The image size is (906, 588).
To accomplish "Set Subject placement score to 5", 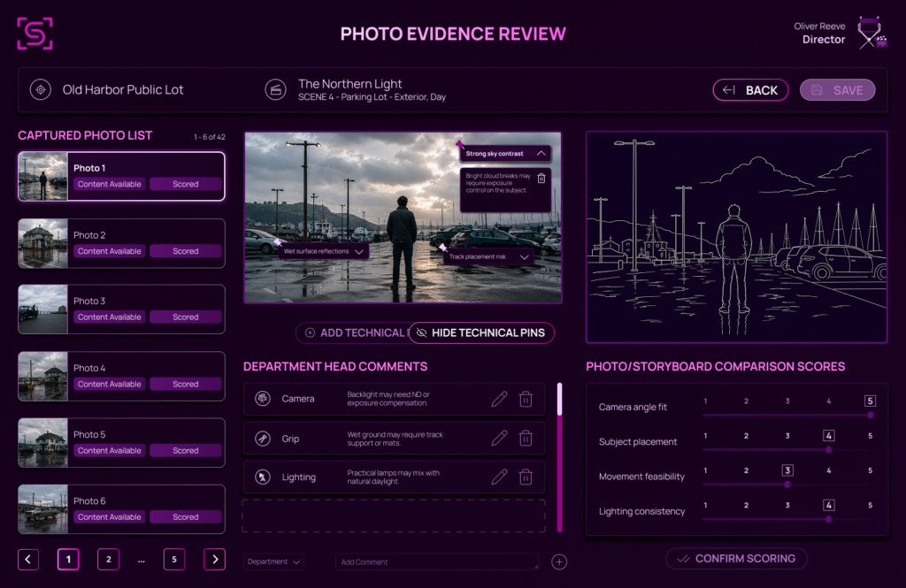I will [x=871, y=436].
